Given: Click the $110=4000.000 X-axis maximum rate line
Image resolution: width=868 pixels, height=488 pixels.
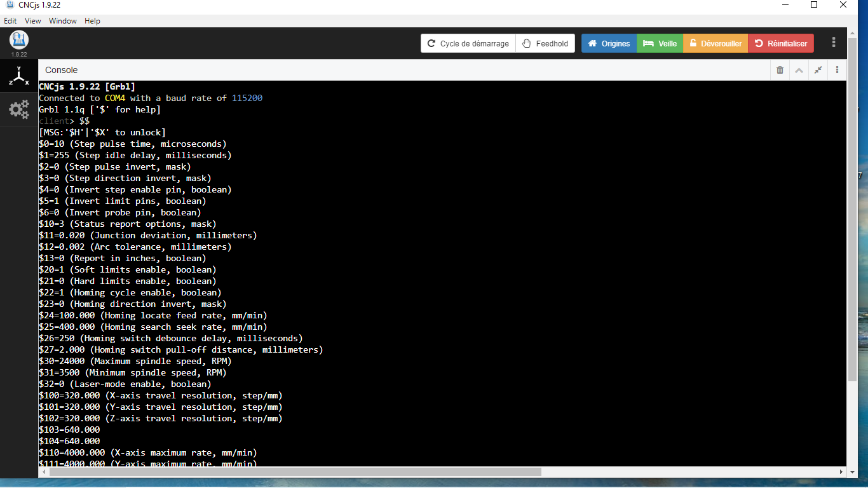Looking at the screenshot, I should [x=148, y=452].
